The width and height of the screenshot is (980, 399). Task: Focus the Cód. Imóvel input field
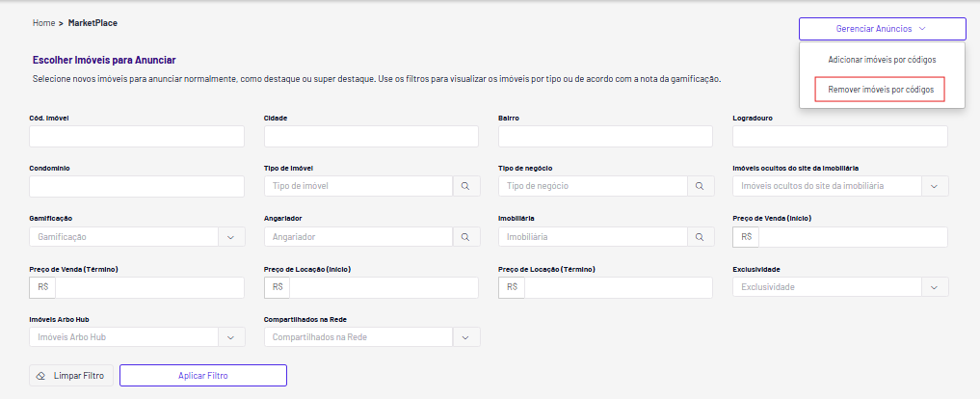pos(137,136)
